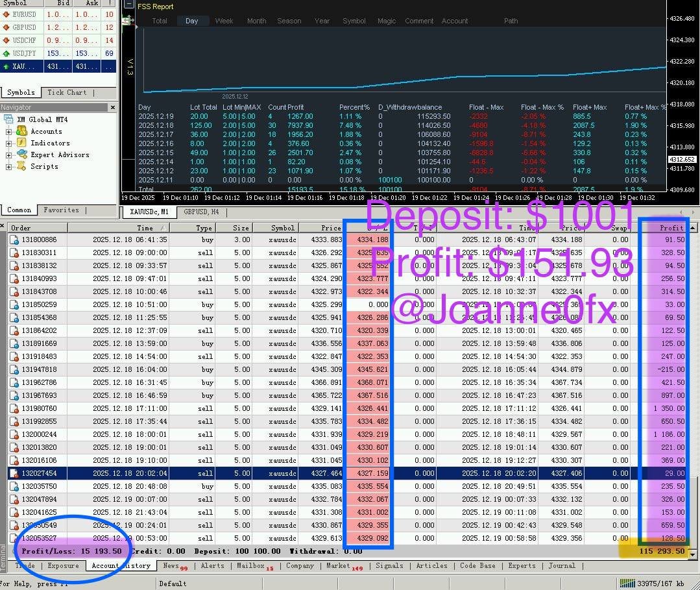The image size is (700, 590).
Task: Select Path option in FSS Report
Action: pyautogui.click(x=511, y=21)
